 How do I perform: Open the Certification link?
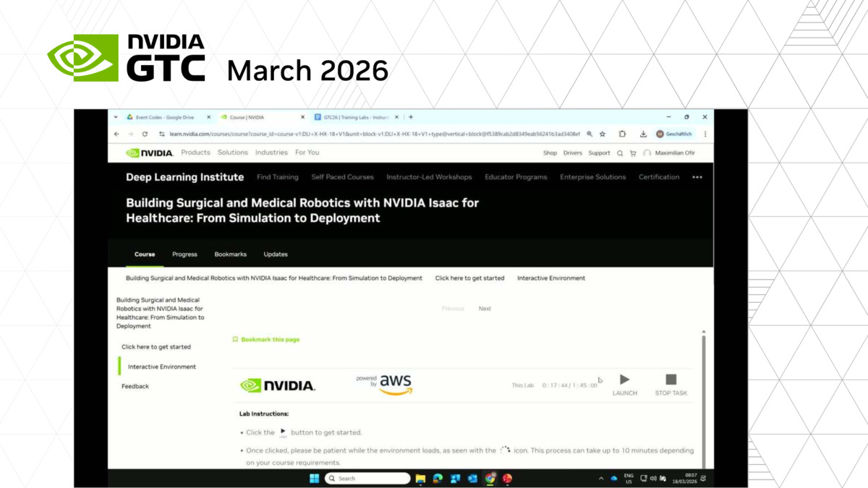point(659,177)
